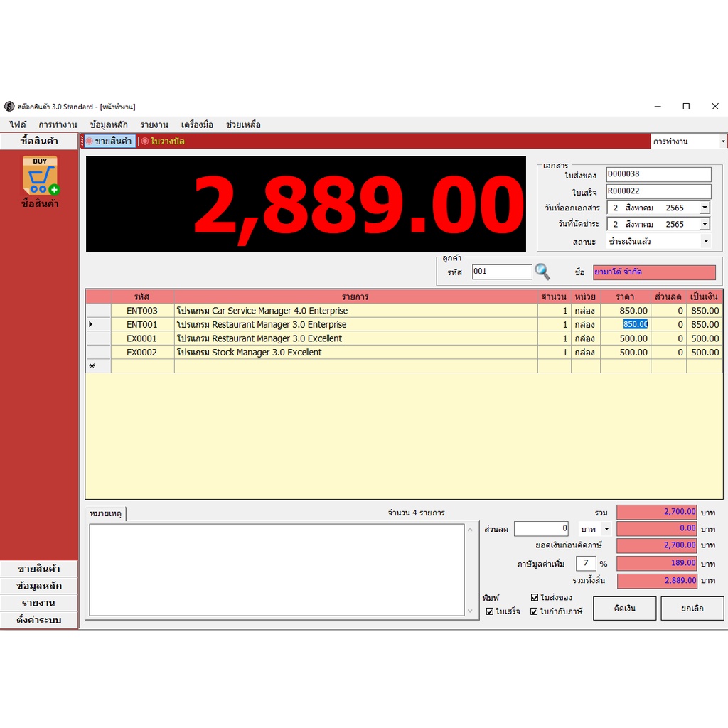The width and height of the screenshot is (728, 728).
Task: Open the discount unit บาท dropdown
Action: pos(606,529)
